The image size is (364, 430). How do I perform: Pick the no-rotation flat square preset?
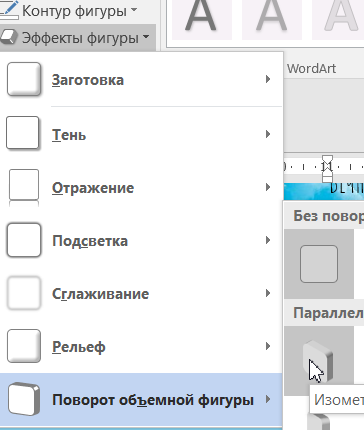coord(319,264)
